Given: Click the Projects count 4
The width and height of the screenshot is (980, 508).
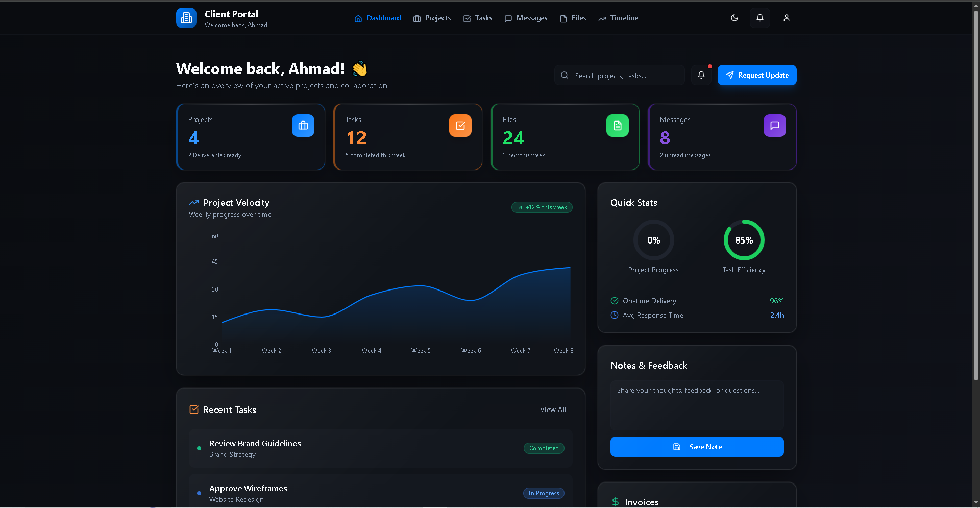Looking at the screenshot, I should [x=193, y=138].
